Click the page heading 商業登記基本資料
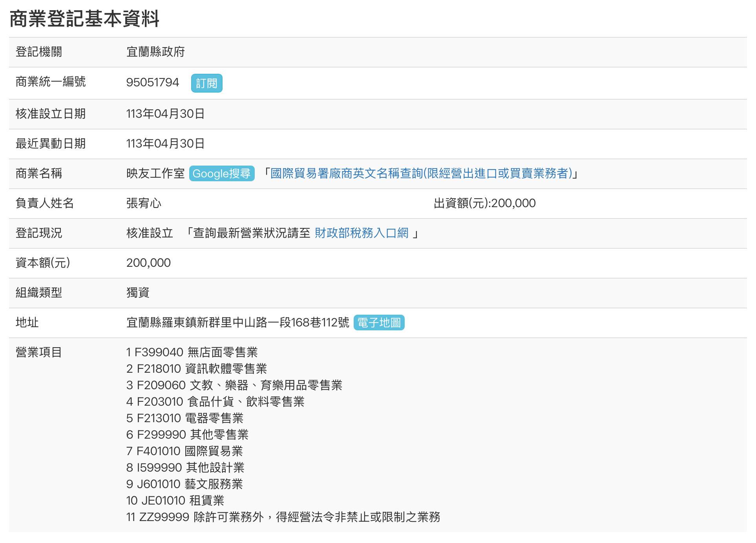The image size is (756, 543). [84, 19]
